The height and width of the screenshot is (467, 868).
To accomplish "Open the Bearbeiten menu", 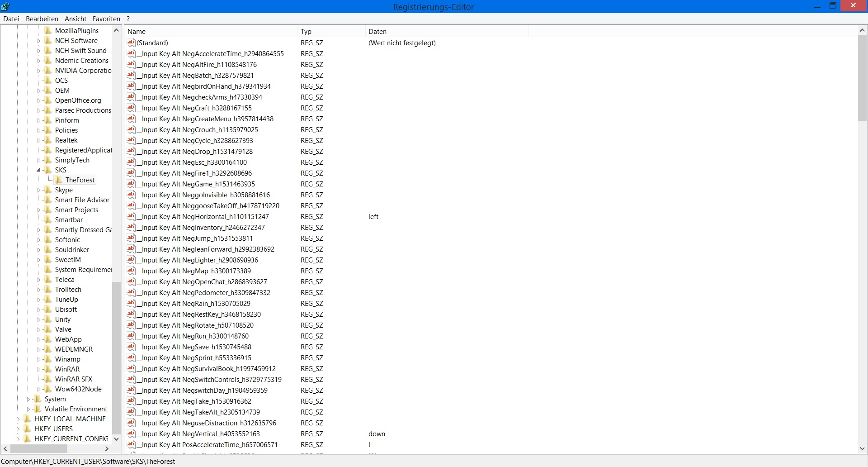I will [42, 19].
